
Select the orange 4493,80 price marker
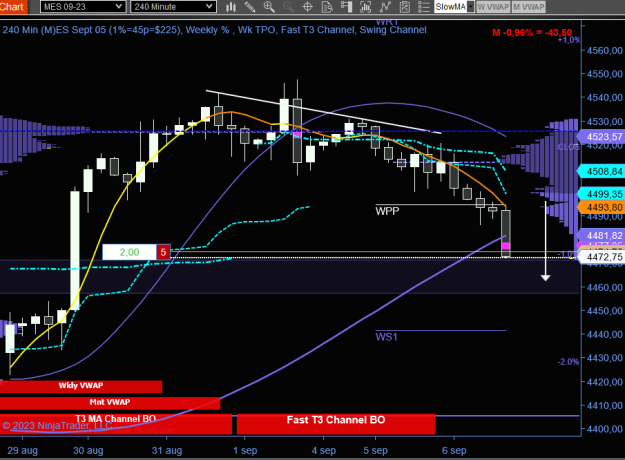(601, 207)
